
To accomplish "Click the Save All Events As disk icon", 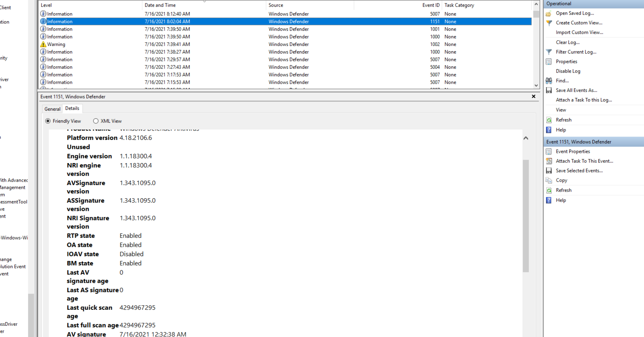I will coord(549,91).
